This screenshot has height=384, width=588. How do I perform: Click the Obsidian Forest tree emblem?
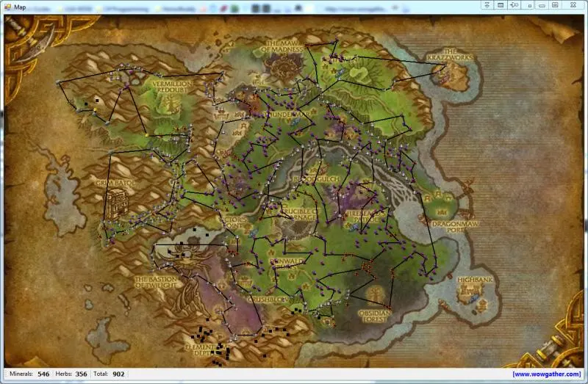coord(374,296)
